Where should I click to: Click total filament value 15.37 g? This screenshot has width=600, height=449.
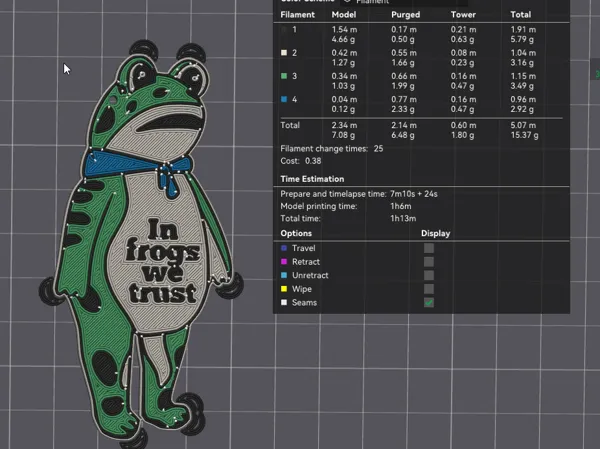525,135
